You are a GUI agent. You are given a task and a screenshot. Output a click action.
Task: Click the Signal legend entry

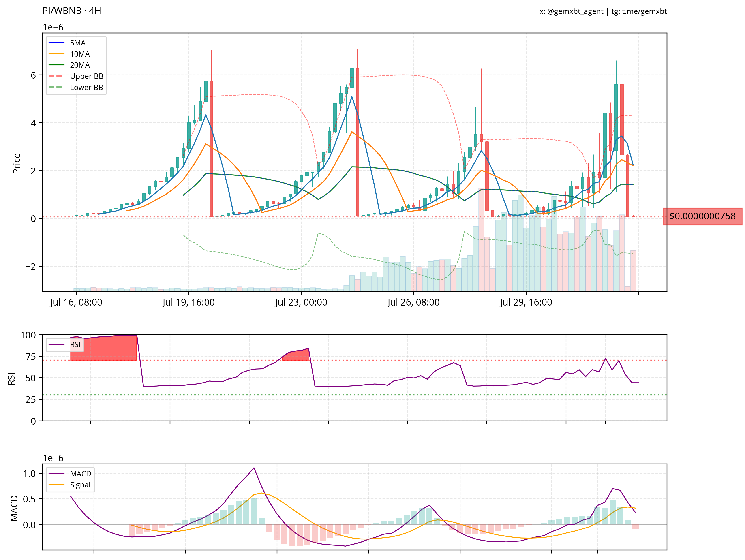[x=80, y=485]
